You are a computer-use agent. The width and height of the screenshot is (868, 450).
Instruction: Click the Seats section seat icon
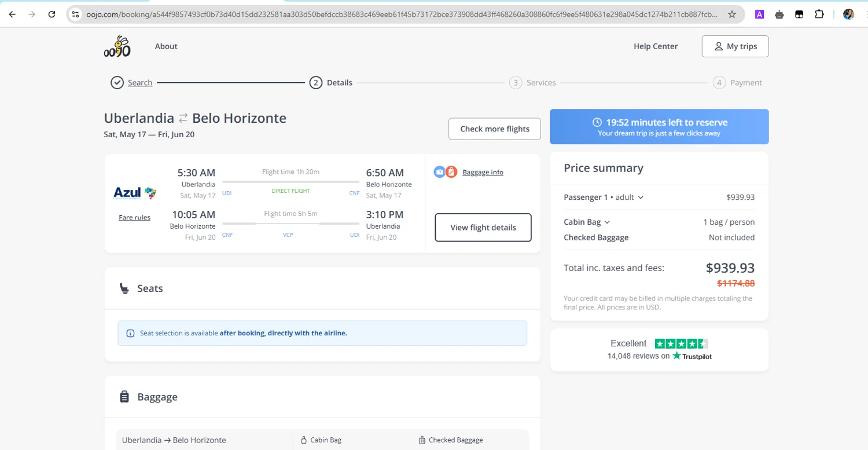124,288
